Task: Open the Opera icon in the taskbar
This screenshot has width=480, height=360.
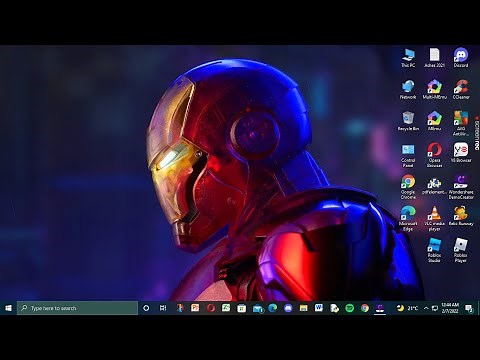Action: pyautogui.click(x=211, y=308)
